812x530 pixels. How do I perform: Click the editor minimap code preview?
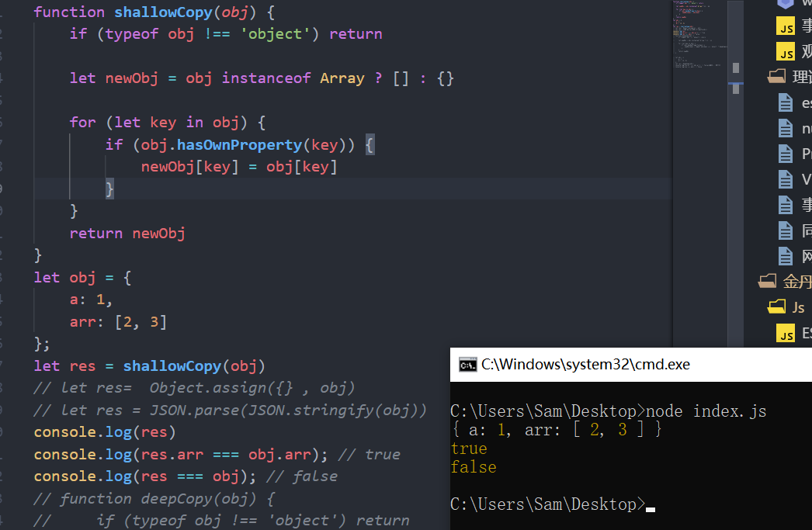pos(699,35)
